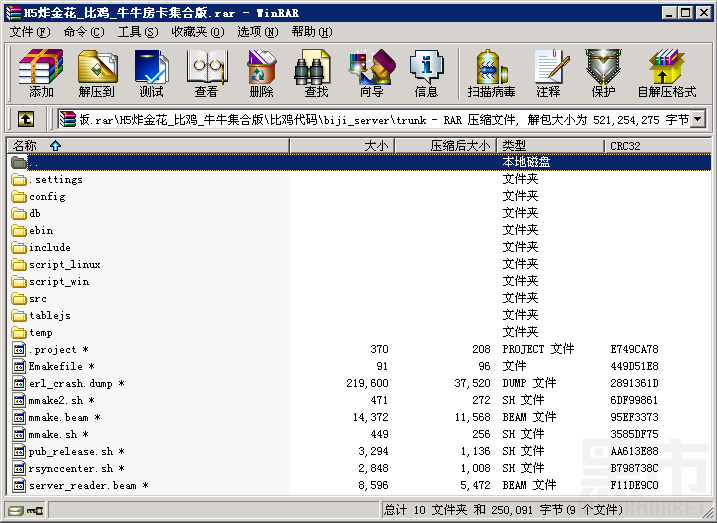Open the address bar path dropdown

[x=698, y=120]
